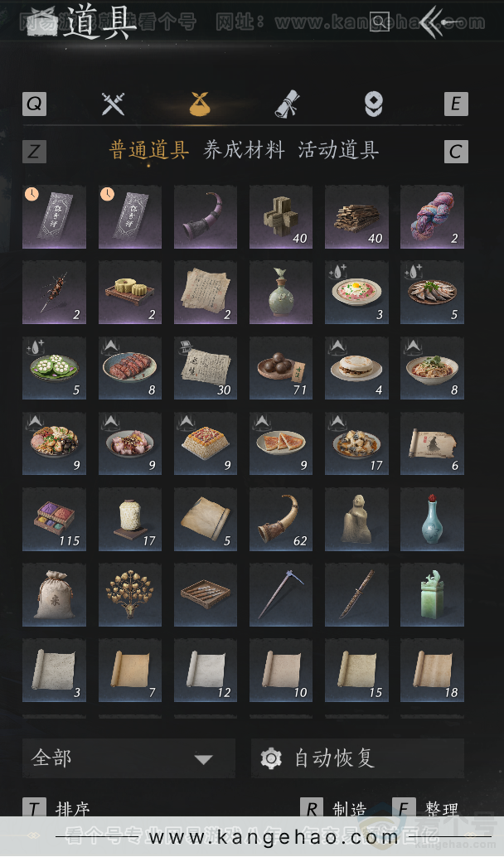Switch to 养成材料 tab
This screenshot has width=504, height=857.
click(x=244, y=150)
